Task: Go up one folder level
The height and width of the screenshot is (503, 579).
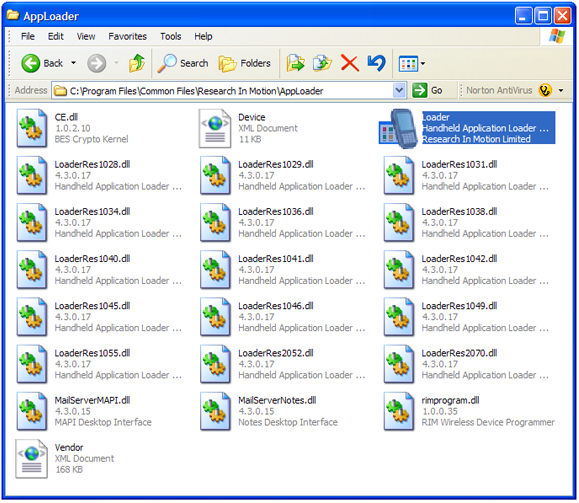Action: [137, 63]
